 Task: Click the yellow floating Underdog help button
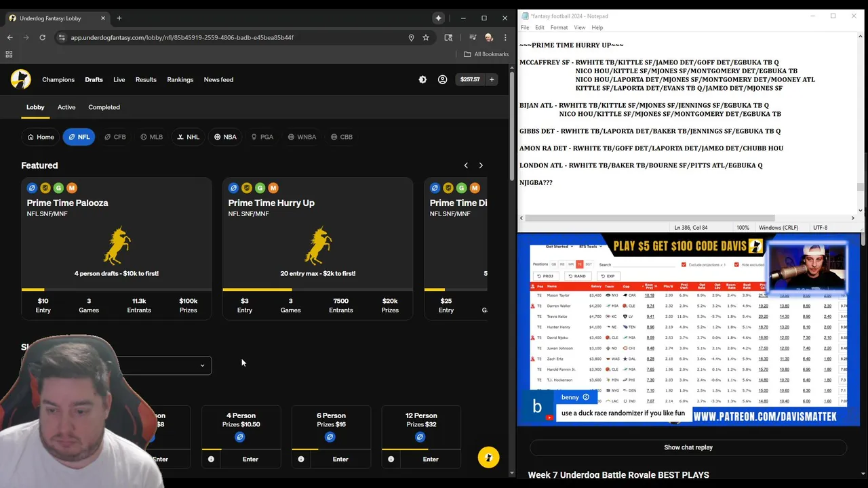pyautogui.click(x=488, y=457)
